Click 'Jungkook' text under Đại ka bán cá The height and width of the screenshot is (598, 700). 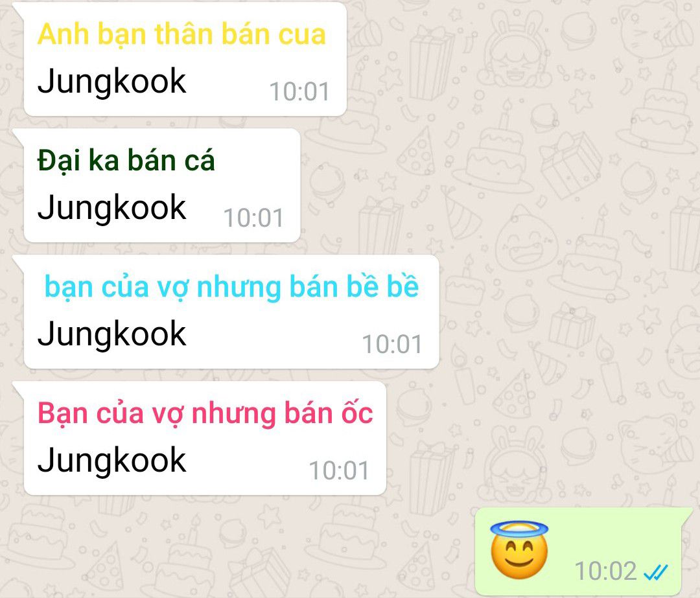[x=111, y=208]
